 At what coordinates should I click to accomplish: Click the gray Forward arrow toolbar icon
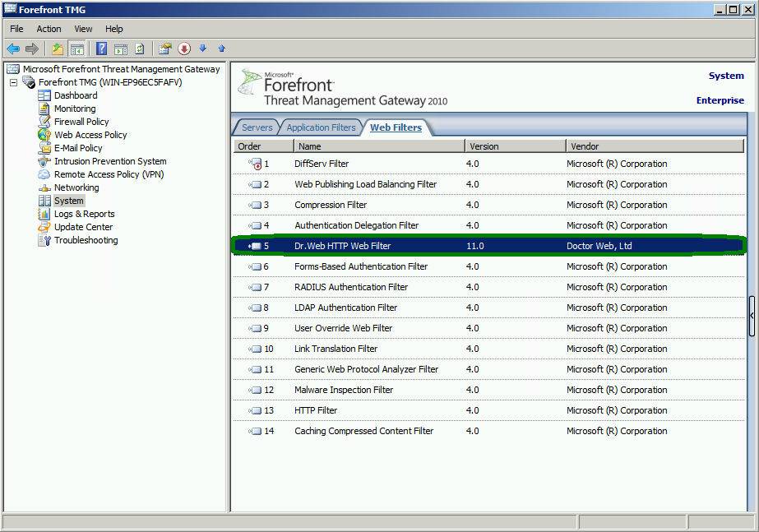pos(32,49)
